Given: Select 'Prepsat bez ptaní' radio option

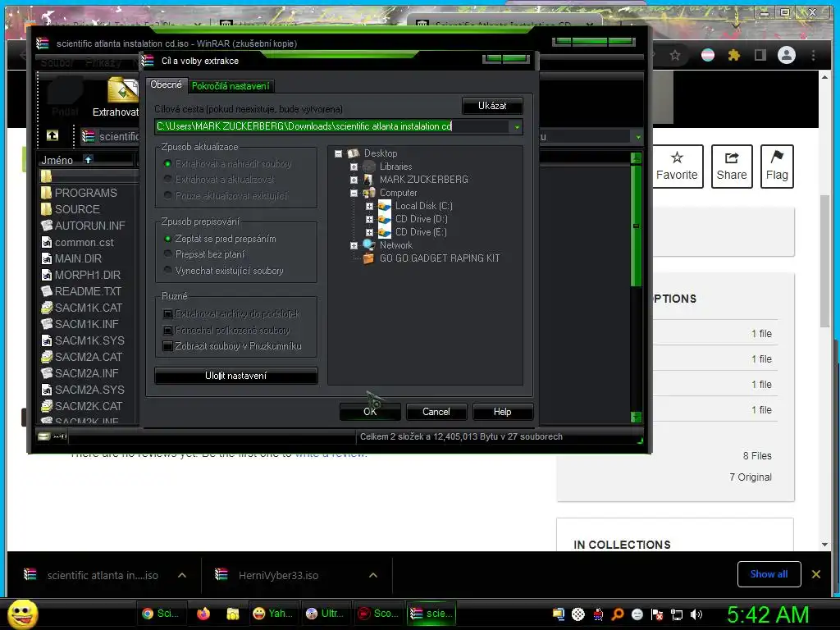Looking at the screenshot, I should [x=167, y=254].
